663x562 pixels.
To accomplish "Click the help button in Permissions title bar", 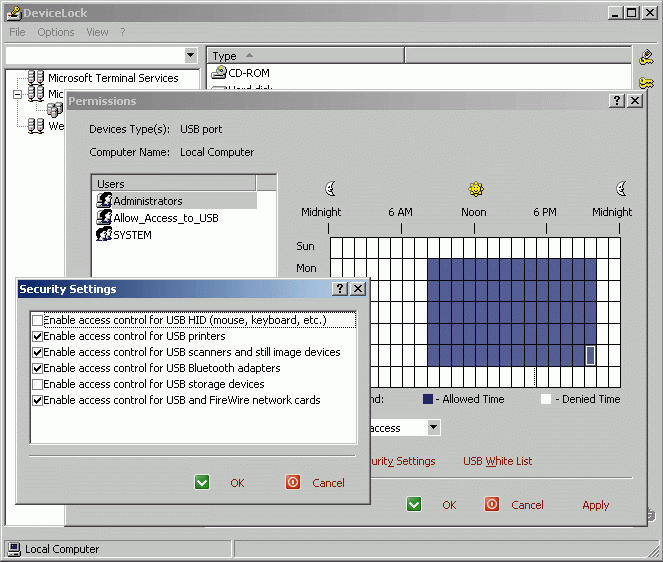I will [x=617, y=101].
